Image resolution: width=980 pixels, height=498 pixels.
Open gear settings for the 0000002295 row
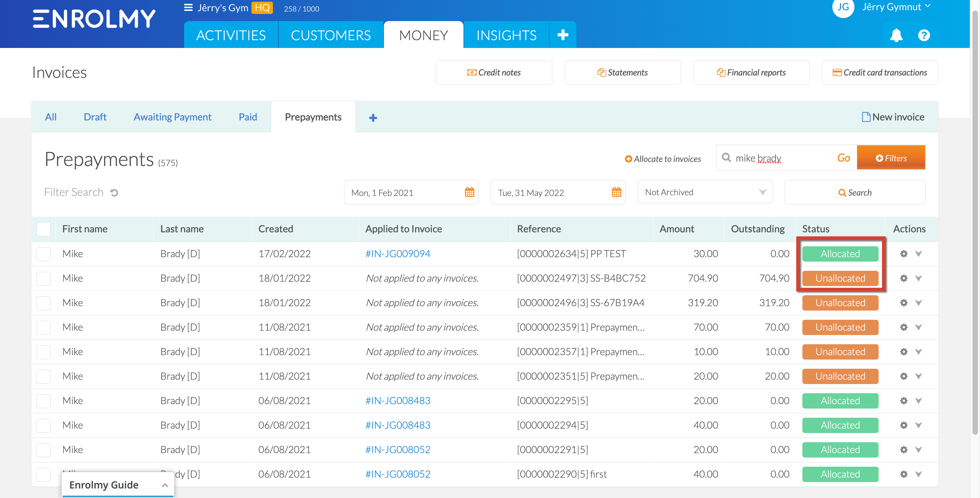(x=903, y=401)
